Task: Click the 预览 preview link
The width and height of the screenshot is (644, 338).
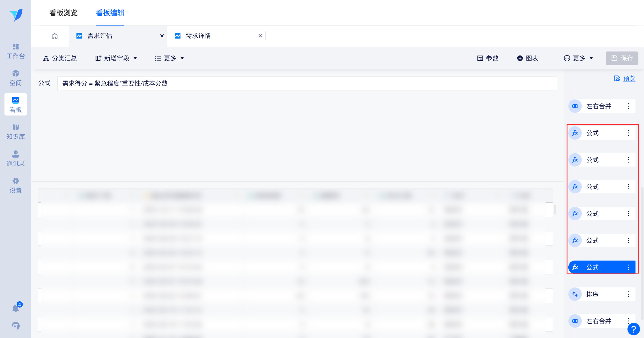Action: pos(629,79)
